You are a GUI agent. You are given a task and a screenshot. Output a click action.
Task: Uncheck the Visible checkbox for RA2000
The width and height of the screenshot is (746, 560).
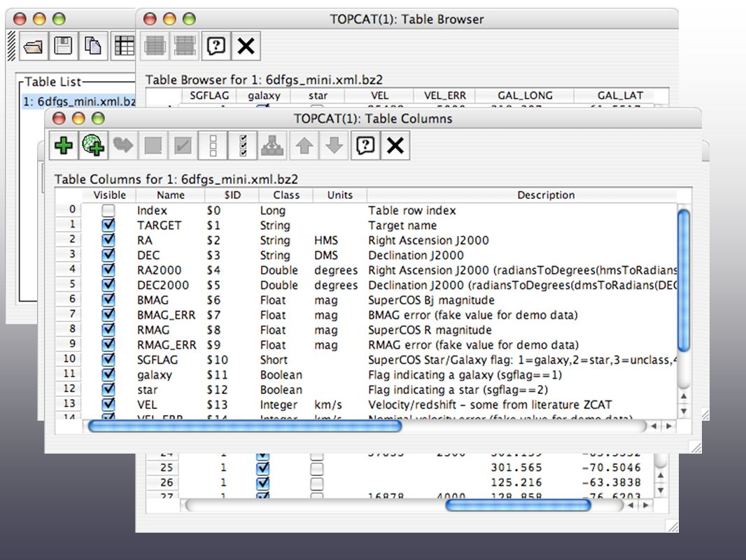tap(108, 269)
